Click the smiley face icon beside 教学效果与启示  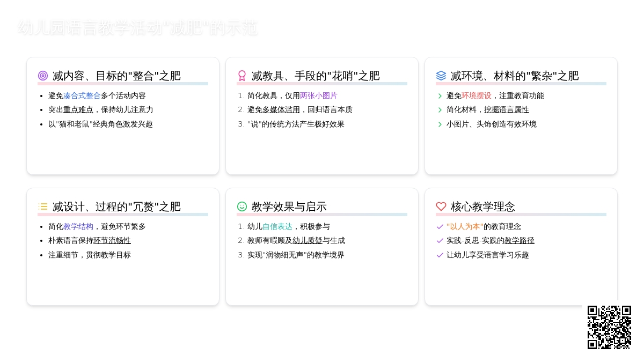point(242,206)
